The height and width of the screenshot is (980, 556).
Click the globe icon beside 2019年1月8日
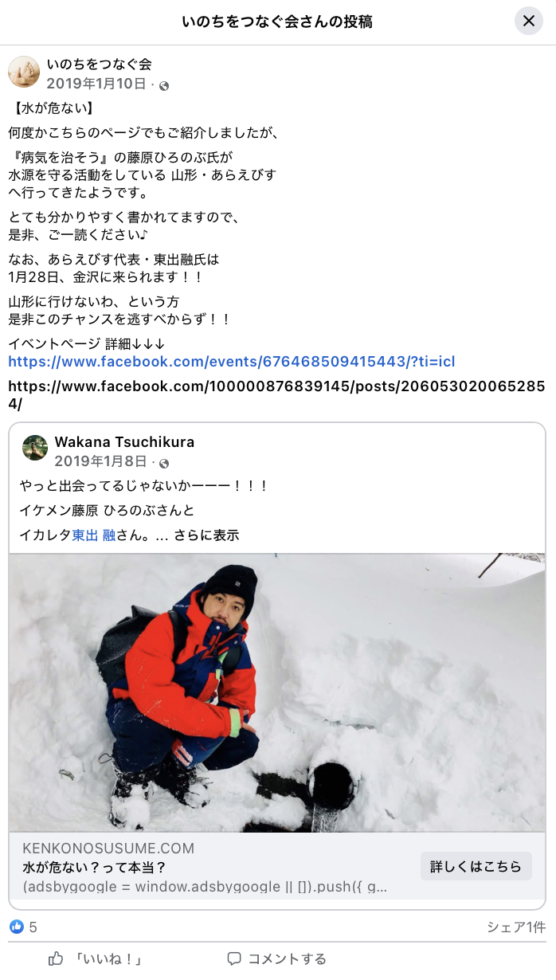click(165, 463)
